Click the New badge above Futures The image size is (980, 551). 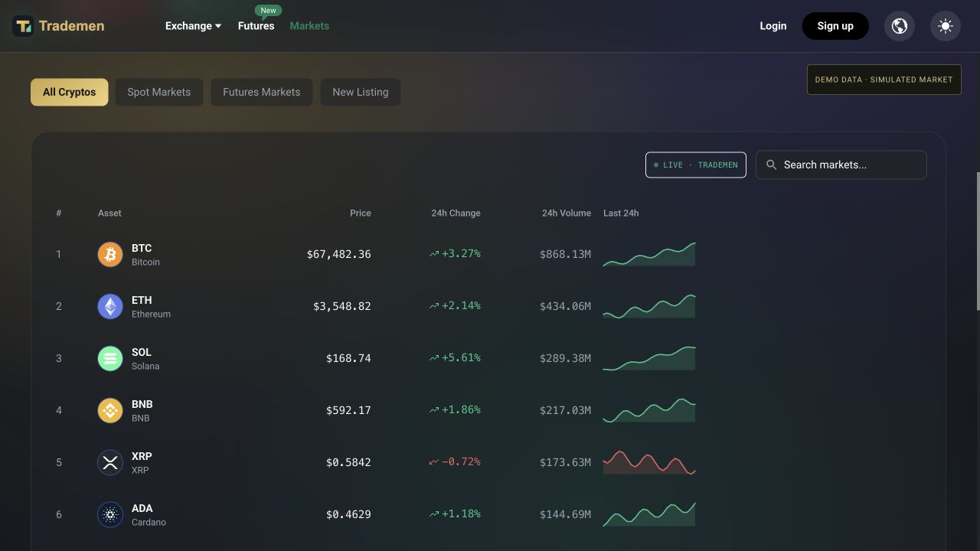tap(268, 11)
